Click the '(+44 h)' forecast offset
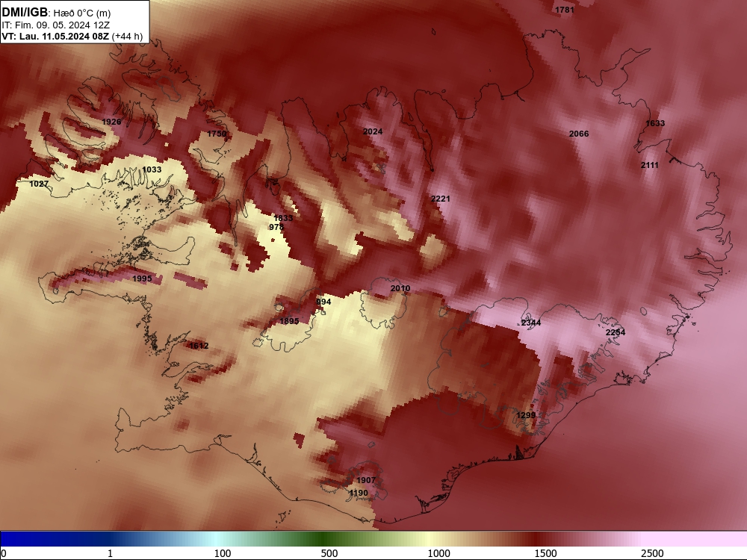The image size is (747, 560). [x=127, y=36]
